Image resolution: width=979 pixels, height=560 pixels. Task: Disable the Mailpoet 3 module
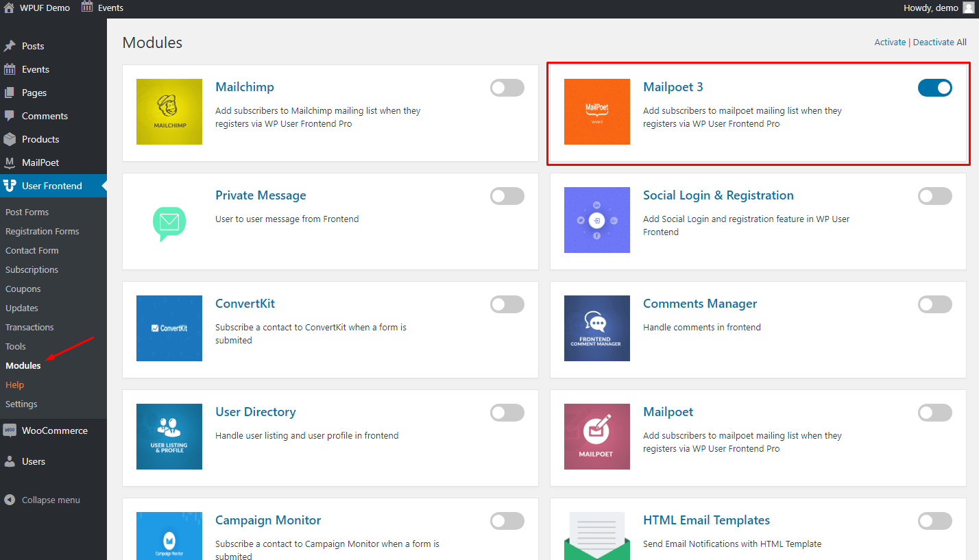click(935, 88)
